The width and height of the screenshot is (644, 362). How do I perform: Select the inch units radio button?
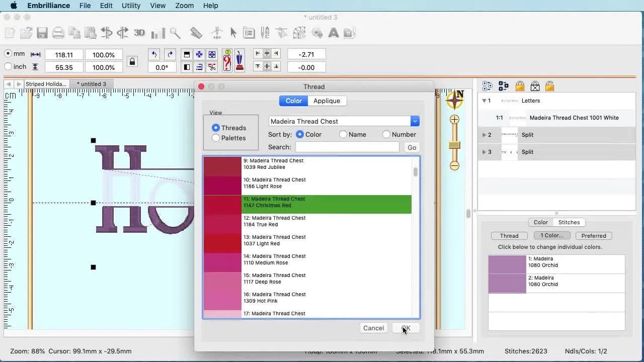click(x=8, y=66)
